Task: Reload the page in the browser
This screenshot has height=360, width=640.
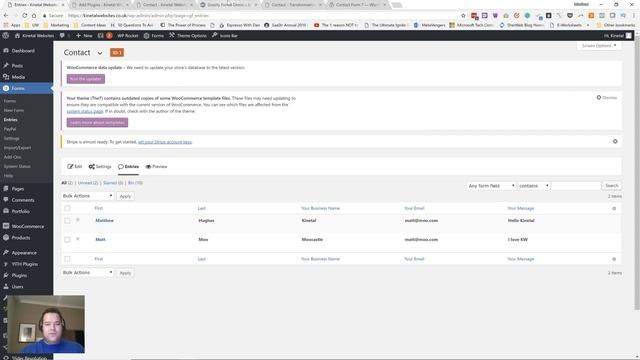Action: (x=24, y=16)
